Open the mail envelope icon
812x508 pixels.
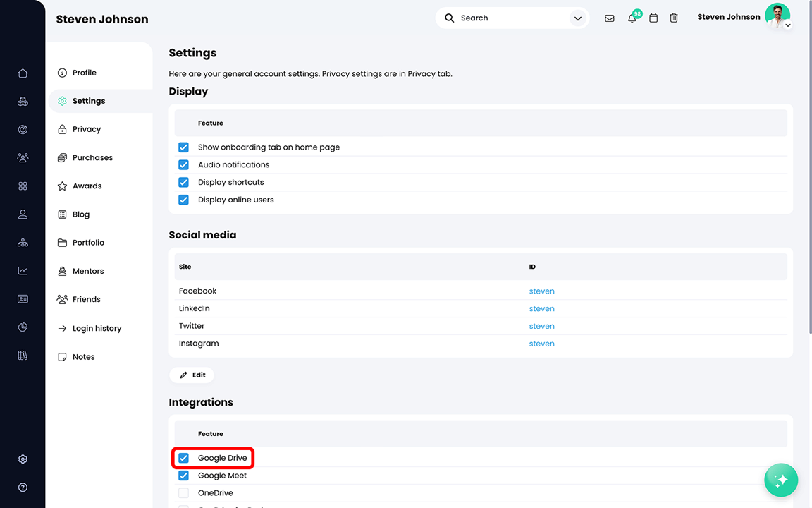pyautogui.click(x=609, y=18)
